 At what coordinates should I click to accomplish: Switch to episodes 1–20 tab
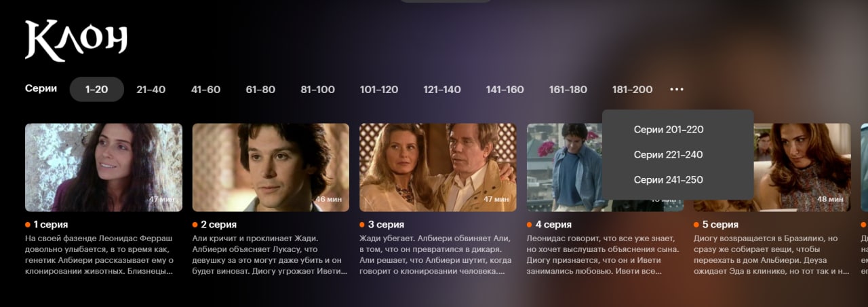(97, 90)
